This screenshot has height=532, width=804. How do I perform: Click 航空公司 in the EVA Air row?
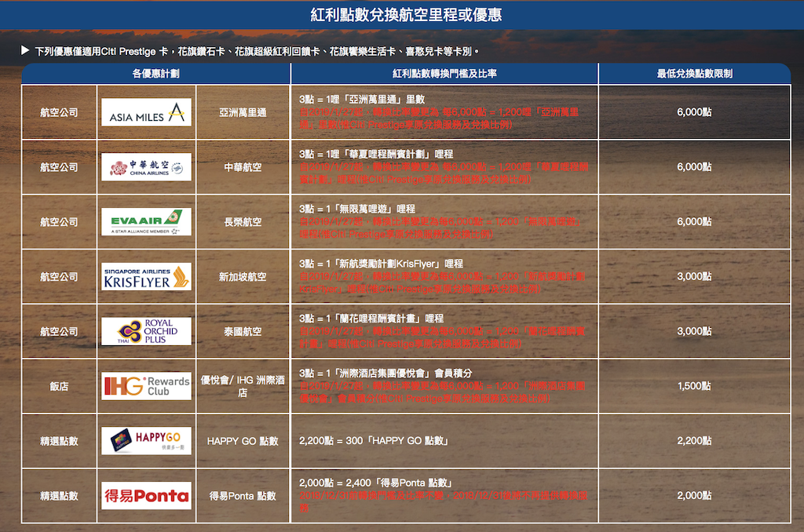pos(59,222)
